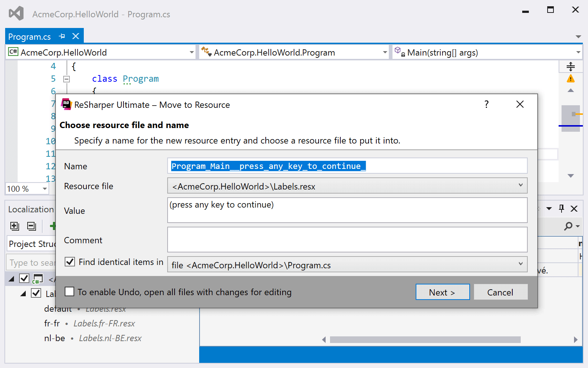The width and height of the screenshot is (588, 368).
Task: Minimize the Visual Studio window
Action: click(526, 11)
